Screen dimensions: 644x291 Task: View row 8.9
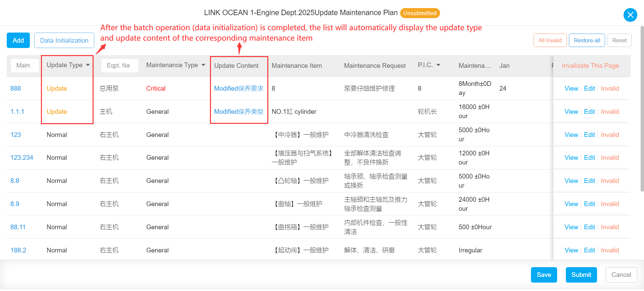[571, 204]
